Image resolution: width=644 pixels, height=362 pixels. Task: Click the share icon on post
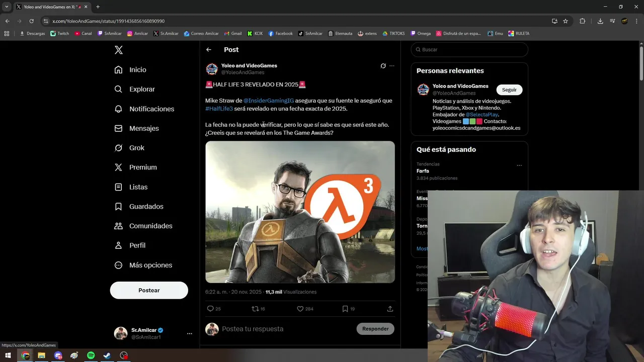390,309
